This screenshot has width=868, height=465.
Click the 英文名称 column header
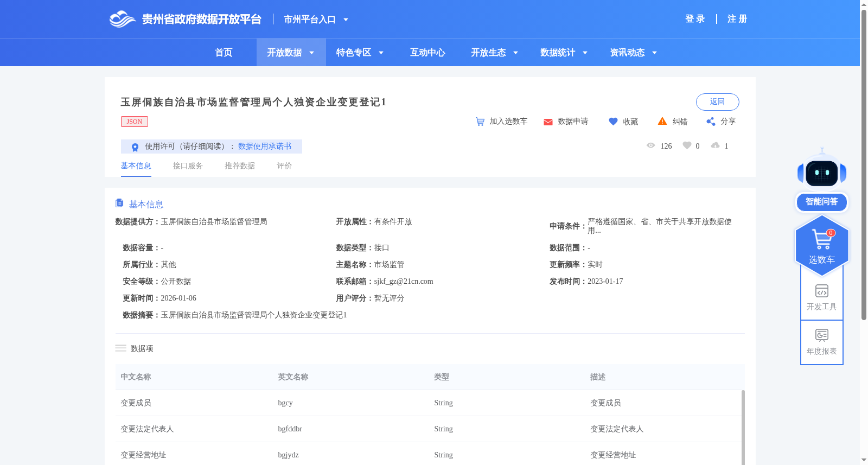[293, 377]
